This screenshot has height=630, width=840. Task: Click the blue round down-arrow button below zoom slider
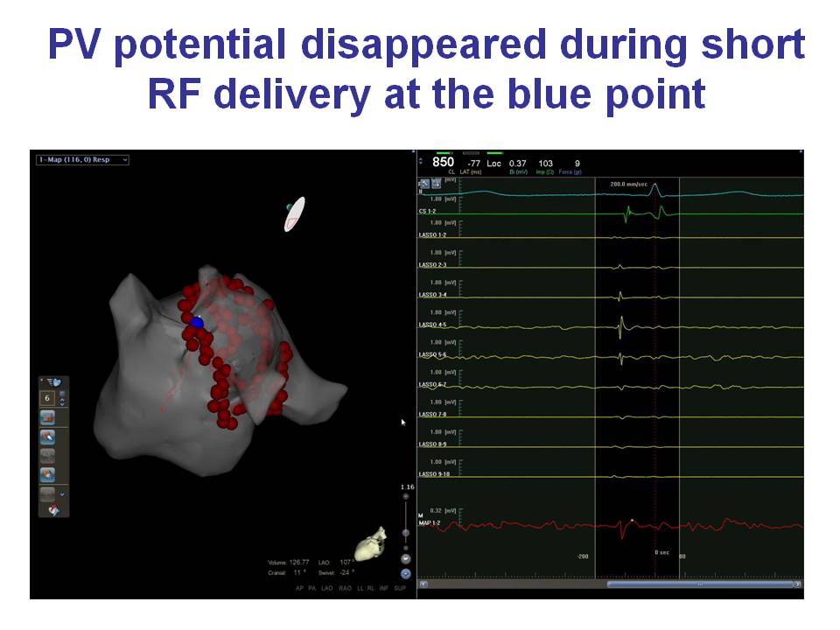tap(406, 574)
